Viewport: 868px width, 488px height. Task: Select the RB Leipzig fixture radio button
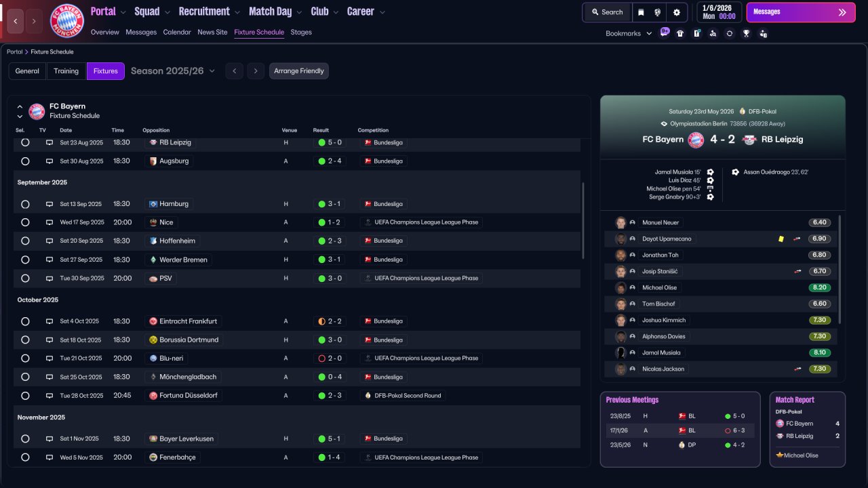pos(25,143)
